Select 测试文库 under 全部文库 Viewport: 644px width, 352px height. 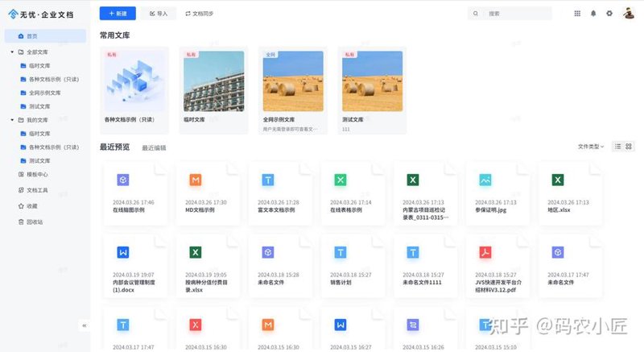click(x=39, y=106)
